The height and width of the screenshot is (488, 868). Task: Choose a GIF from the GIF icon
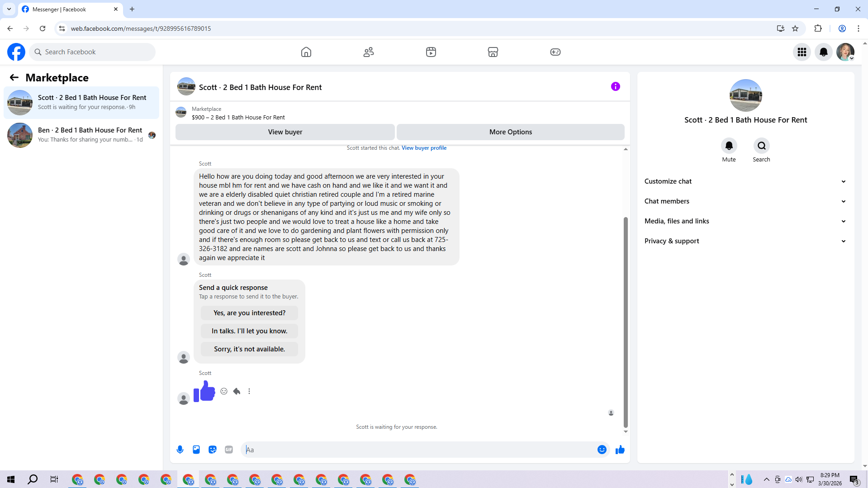(229, 450)
